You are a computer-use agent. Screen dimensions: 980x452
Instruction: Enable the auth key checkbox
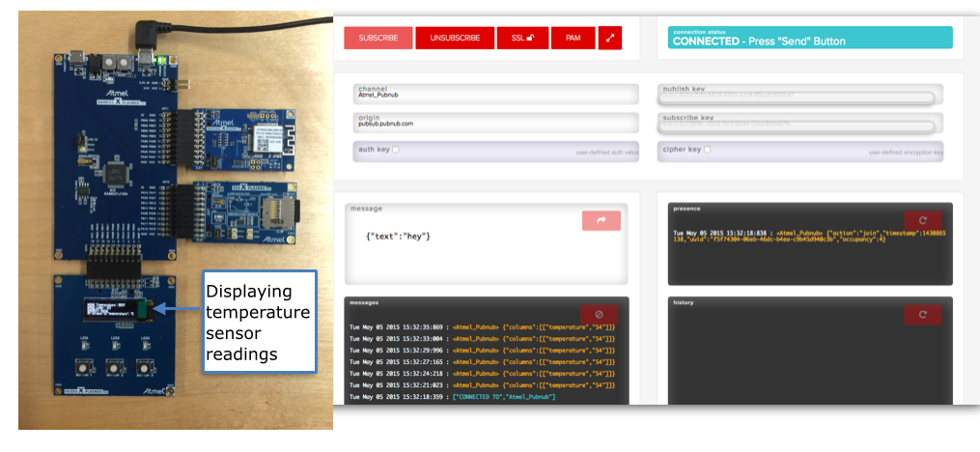coord(396,150)
